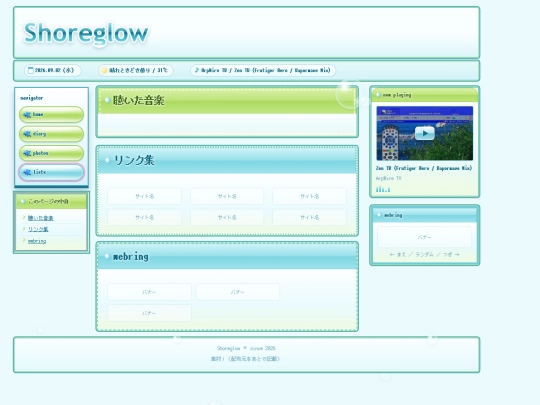Visit a random webring site ランダム
This screenshot has width=540, height=405.
[x=424, y=255]
